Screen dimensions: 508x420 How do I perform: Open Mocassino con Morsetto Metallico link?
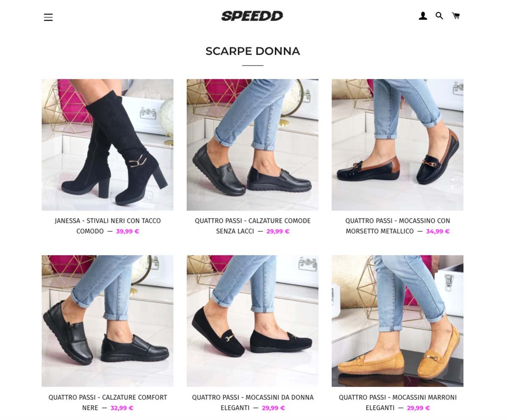pos(398,226)
